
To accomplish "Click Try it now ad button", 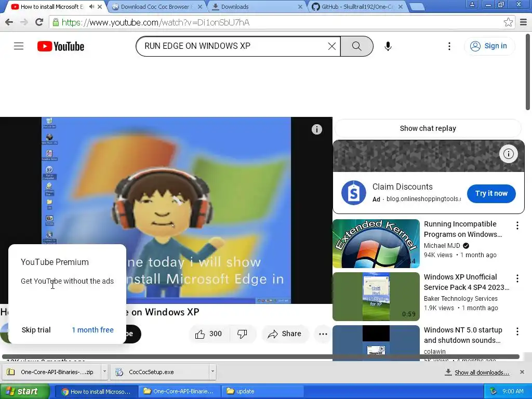I will 491,193.
